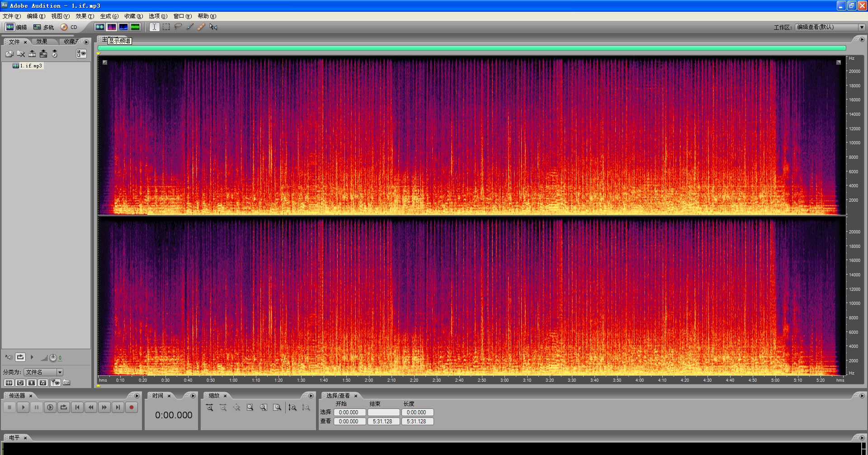Click red Record button
Screen dimensions: 868x455
132,408
